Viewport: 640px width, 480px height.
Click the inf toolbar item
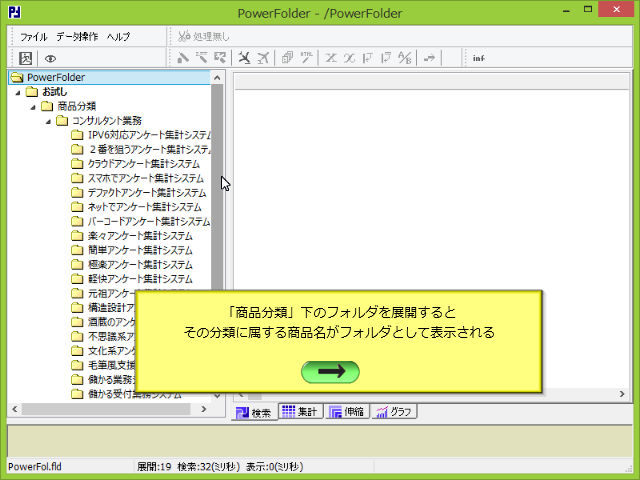click(478, 58)
